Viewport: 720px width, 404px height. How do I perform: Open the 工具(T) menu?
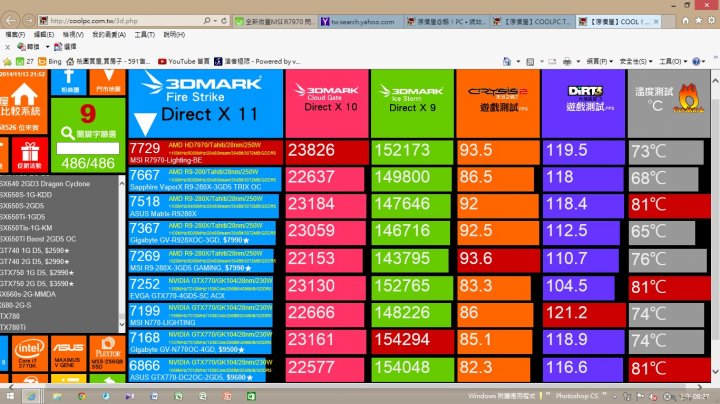point(145,34)
